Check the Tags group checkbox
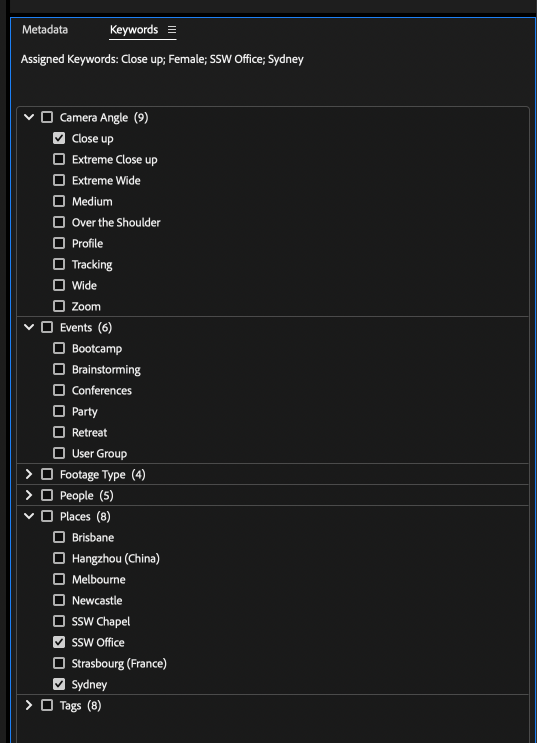 point(47,705)
